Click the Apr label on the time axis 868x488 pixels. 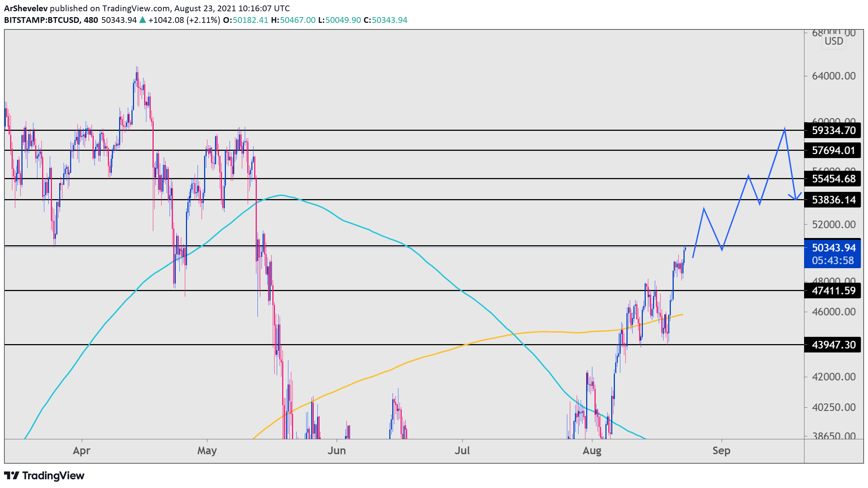(82, 451)
